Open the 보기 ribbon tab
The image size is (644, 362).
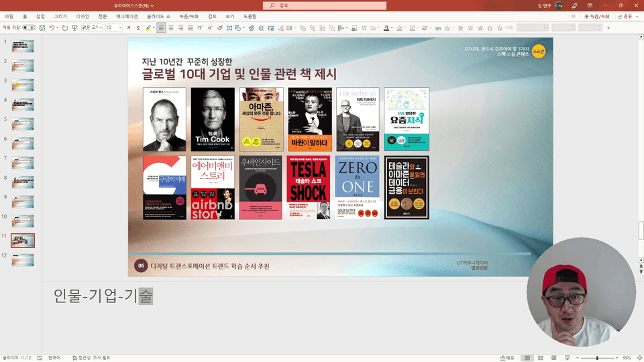[x=229, y=16]
